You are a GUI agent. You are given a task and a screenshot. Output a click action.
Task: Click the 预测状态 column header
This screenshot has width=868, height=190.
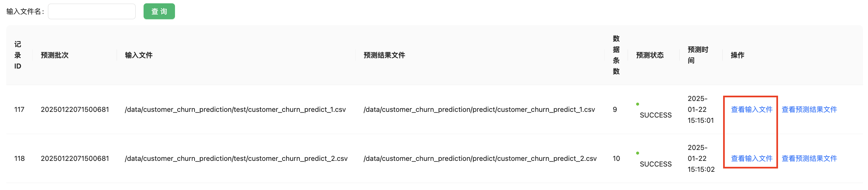click(x=650, y=55)
